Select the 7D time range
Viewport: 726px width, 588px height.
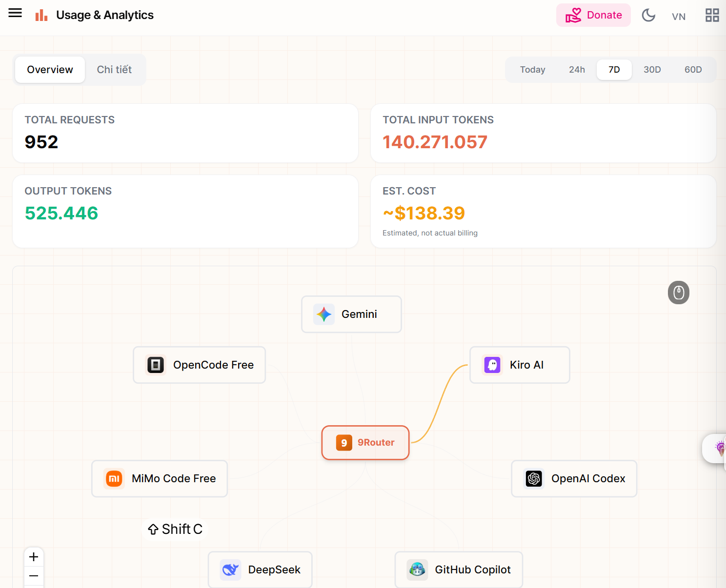tap(614, 70)
